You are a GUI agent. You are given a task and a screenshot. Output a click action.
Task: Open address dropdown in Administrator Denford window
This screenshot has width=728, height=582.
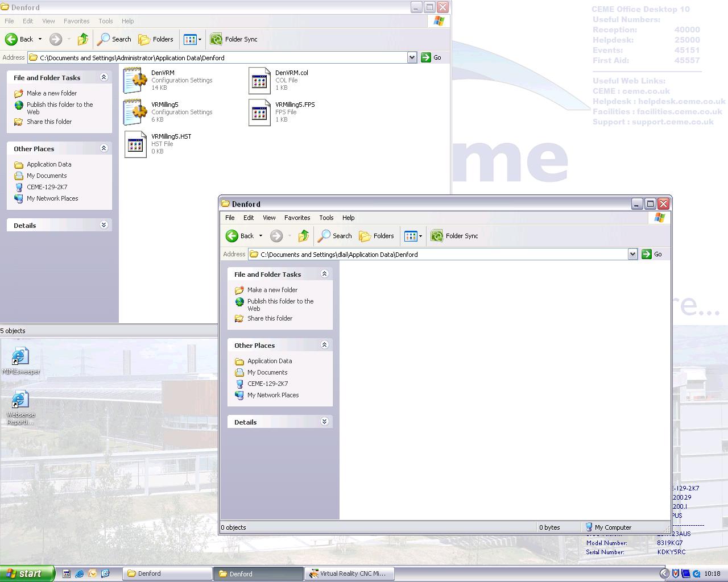(x=412, y=57)
